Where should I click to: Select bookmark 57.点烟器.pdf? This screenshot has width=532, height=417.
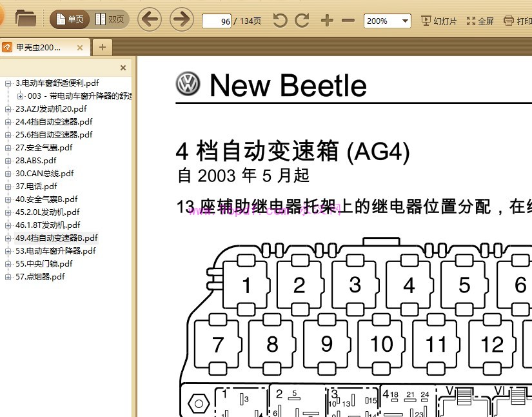pos(40,277)
